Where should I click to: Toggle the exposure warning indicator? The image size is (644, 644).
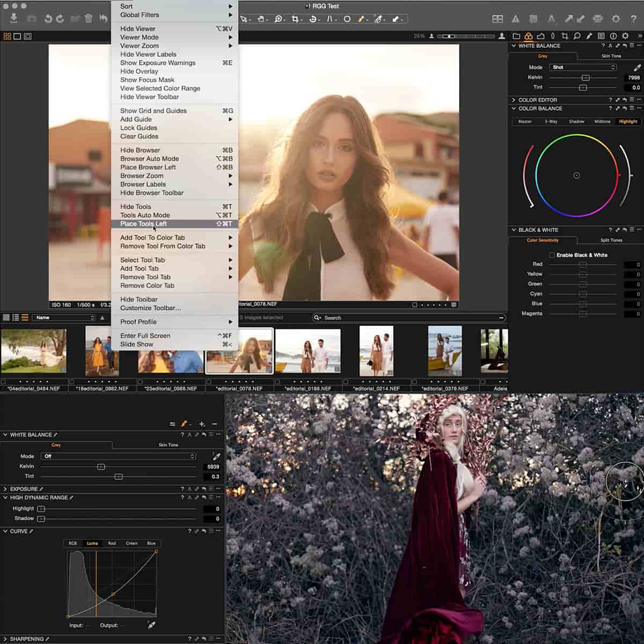[514, 19]
